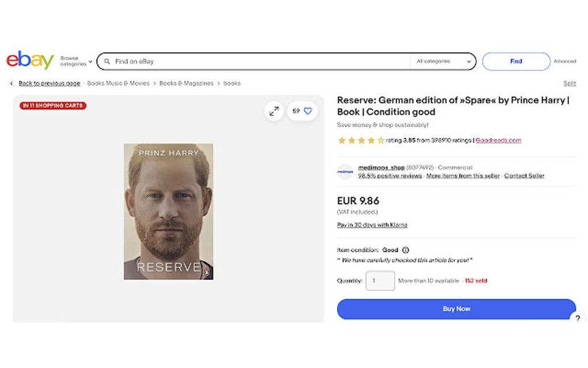This screenshot has width=588, height=368.
Task: Open the item condition info icon
Action: coord(405,250)
